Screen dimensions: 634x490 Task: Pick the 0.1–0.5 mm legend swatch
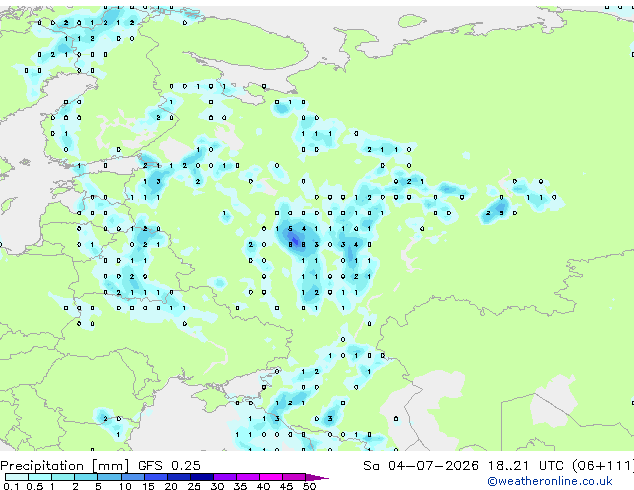click(17, 477)
